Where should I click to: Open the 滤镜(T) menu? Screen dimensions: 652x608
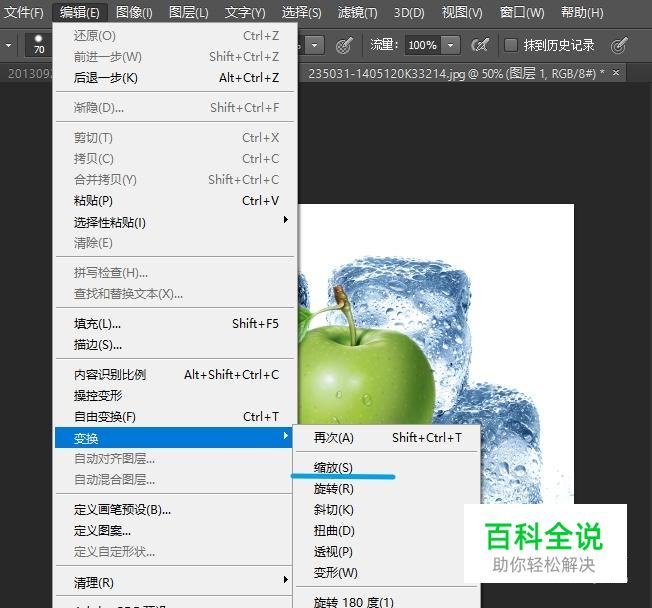pyautogui.click(x=358, y=12)
